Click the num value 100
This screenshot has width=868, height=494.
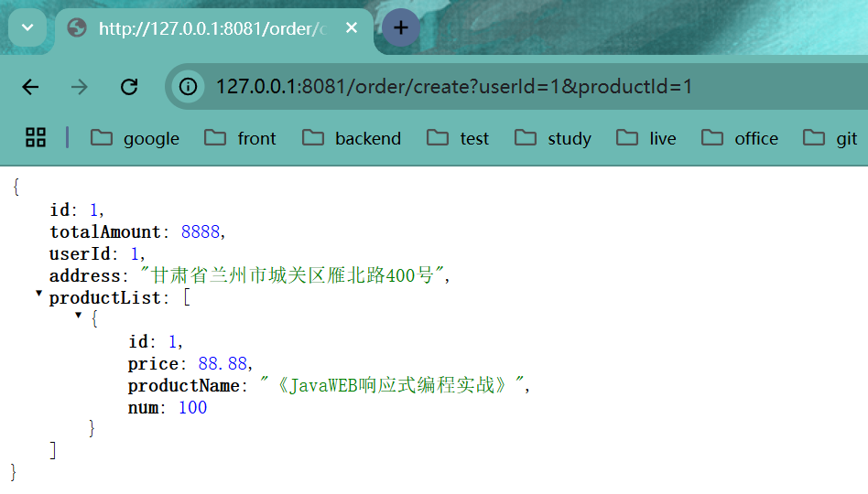[192, 408]
